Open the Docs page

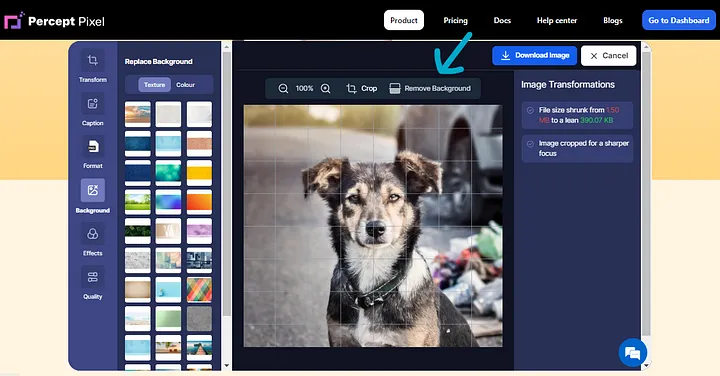[502, 20]
